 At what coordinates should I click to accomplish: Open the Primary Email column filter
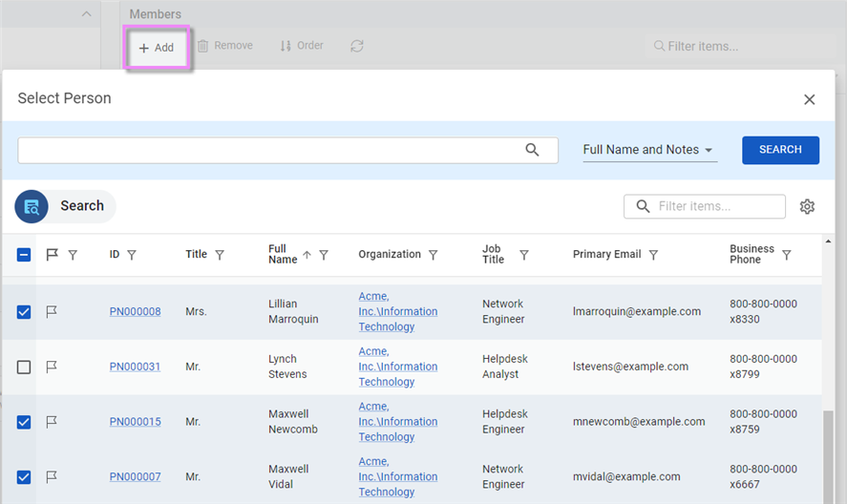pos(653,255)
